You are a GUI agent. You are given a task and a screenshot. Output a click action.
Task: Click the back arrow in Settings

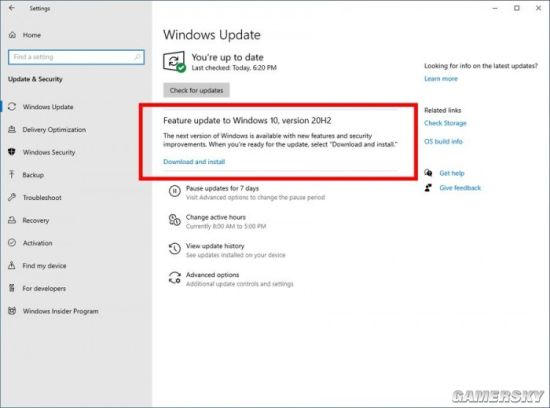pos(12,8)
